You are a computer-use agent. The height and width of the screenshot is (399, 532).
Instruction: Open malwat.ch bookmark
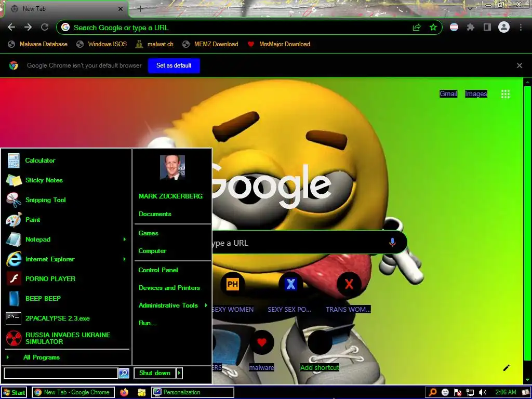pyautogui.click(x=154, y=44)
